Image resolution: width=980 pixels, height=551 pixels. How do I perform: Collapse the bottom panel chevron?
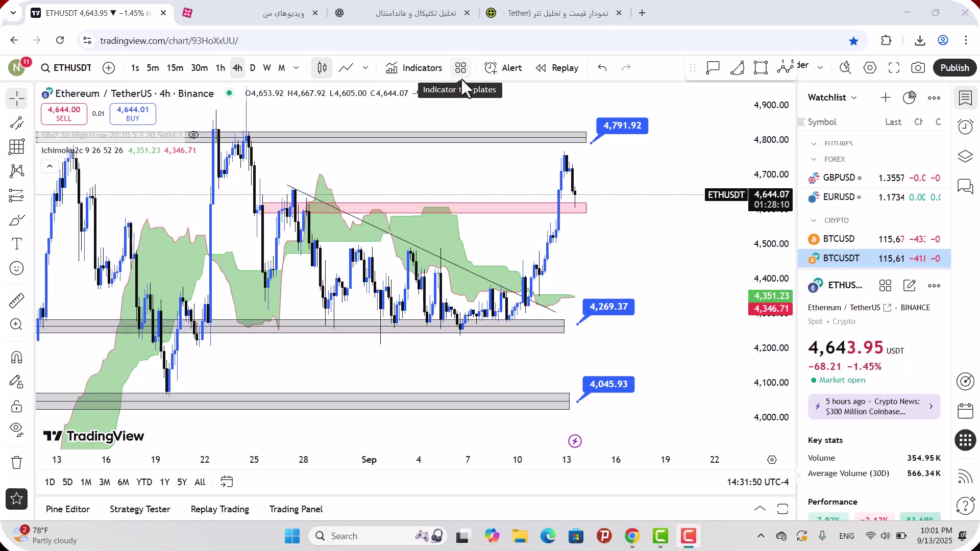coord(760,509)
